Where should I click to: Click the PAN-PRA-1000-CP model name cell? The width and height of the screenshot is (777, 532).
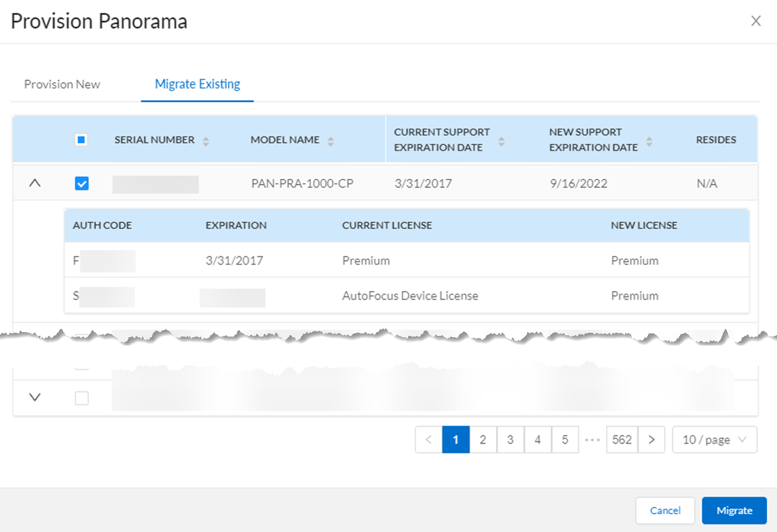click(302, 184)
